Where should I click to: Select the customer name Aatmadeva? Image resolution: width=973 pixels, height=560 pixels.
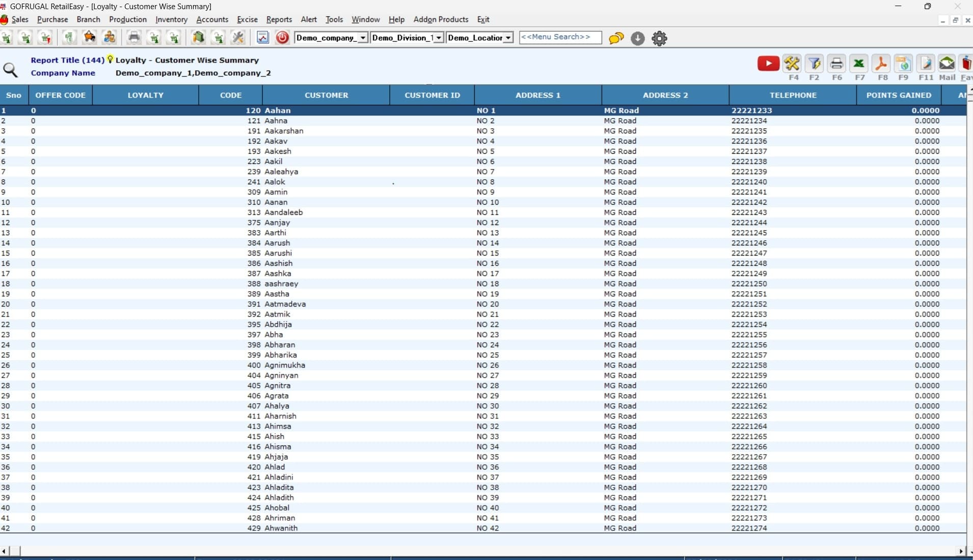click(x=285, y=304)
